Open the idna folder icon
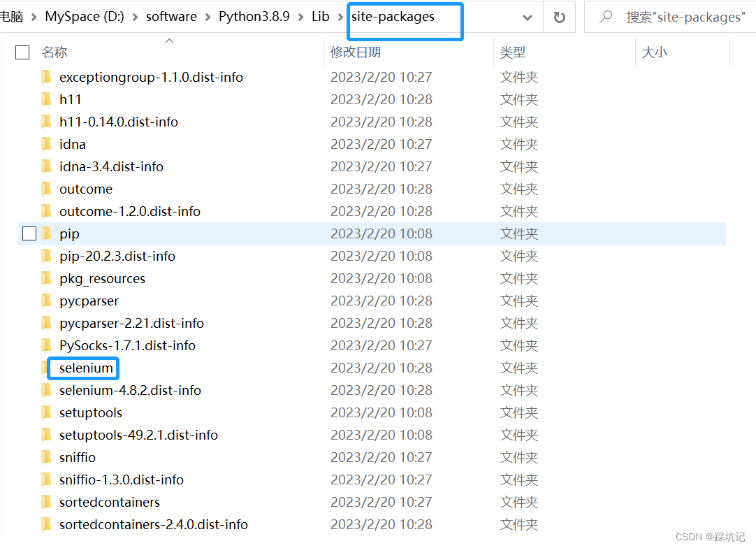756x548 pixels. click(x=46, y=144)
